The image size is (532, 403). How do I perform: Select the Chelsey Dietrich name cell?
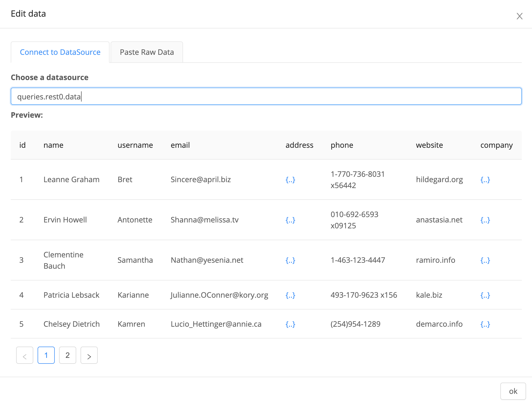72,324
